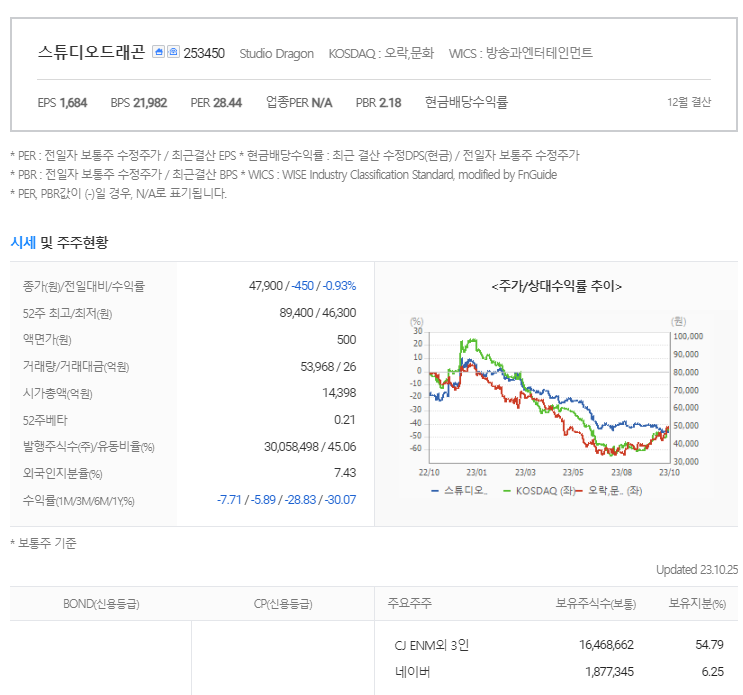
Task: Open the company homepage house icon
Action: point(158,52)
